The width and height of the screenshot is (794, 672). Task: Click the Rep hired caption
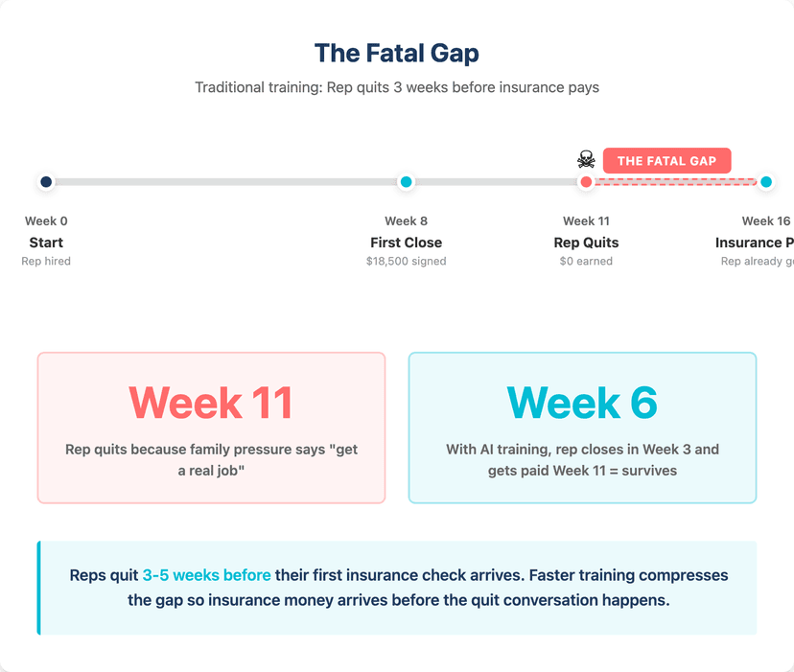point(46,262)
